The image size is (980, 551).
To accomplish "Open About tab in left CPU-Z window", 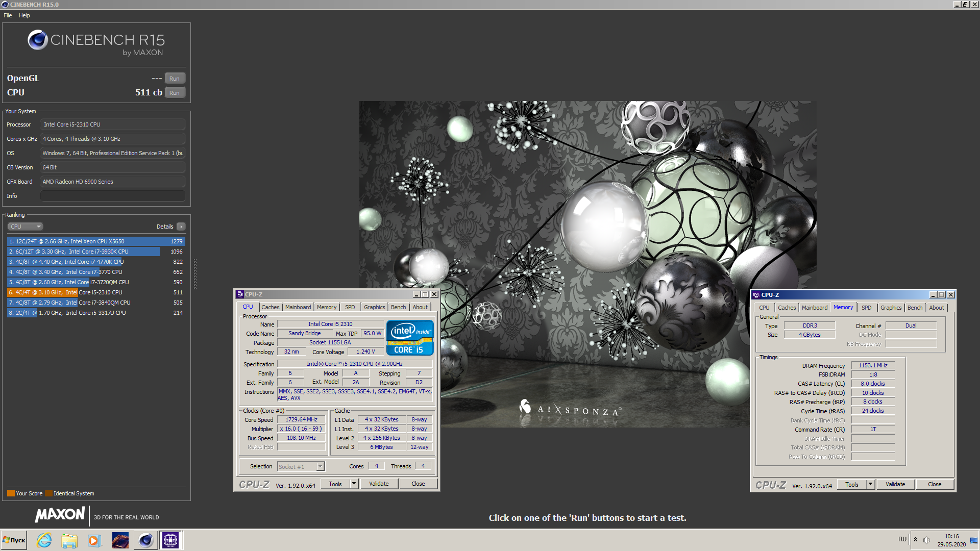I will 420,307.
